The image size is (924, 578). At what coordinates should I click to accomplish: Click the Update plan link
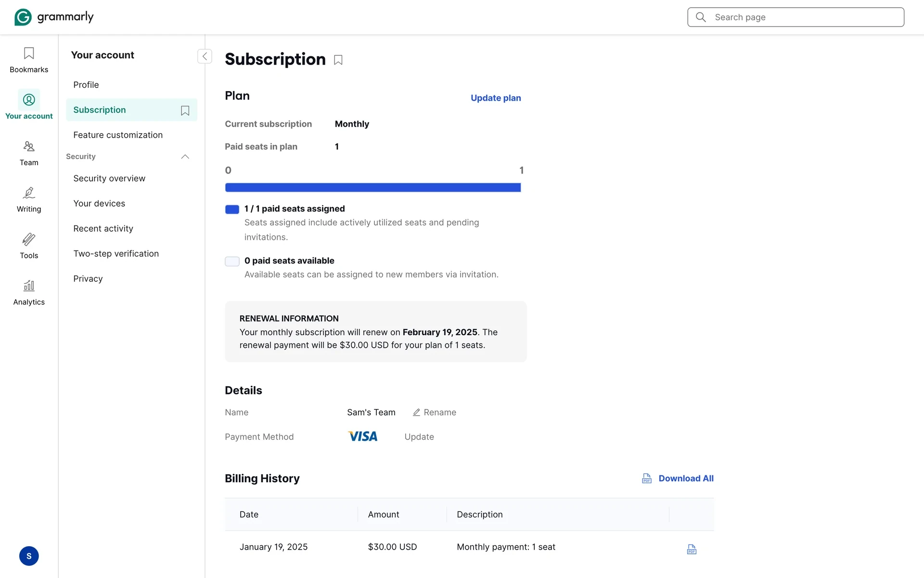(x=496, y=98)
